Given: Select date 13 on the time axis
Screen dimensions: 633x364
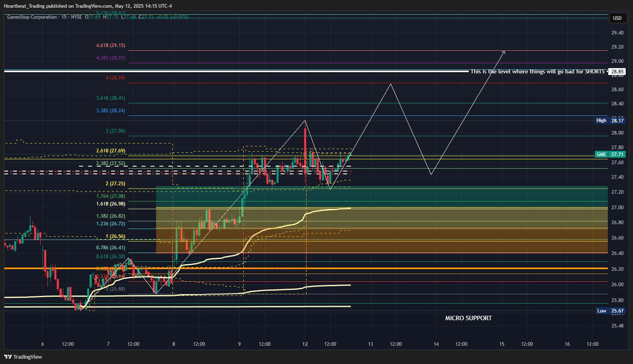Looking at the screenshot, I should click(371, 344).
